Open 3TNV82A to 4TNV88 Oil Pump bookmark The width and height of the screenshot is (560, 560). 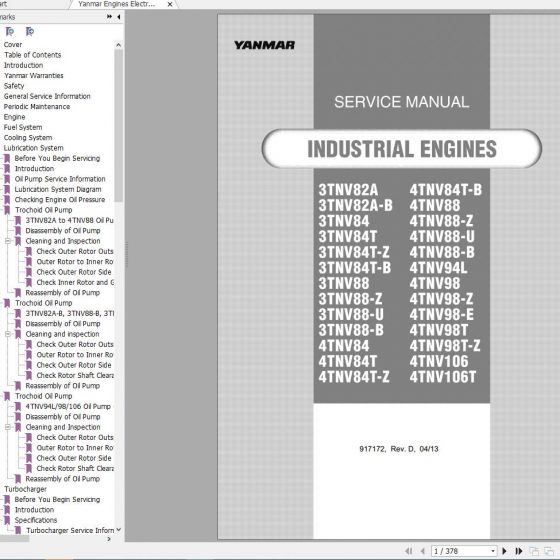point(69,220)
